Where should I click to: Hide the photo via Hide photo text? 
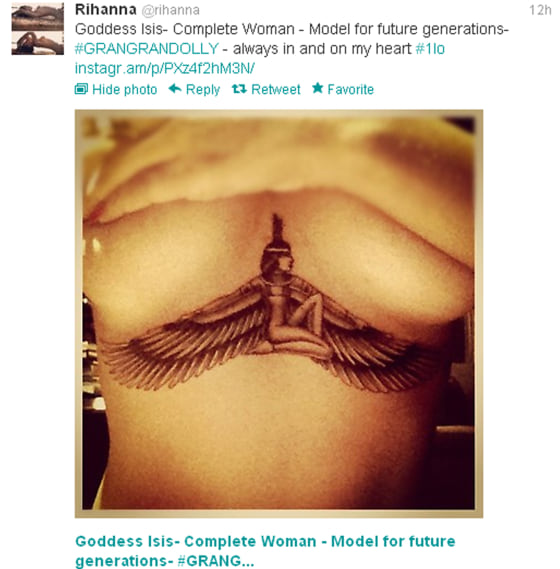(x=124, y=90)
